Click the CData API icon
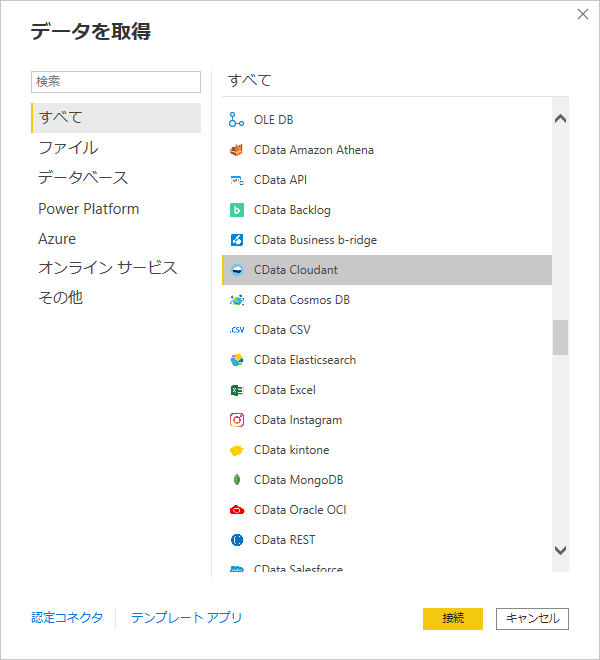 pos(237,180)
